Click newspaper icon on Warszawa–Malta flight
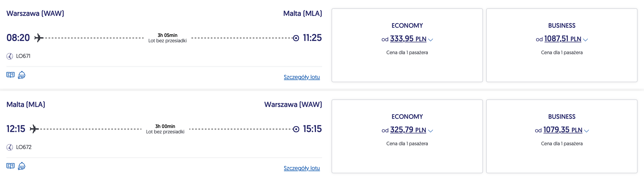 click(10, 75)
